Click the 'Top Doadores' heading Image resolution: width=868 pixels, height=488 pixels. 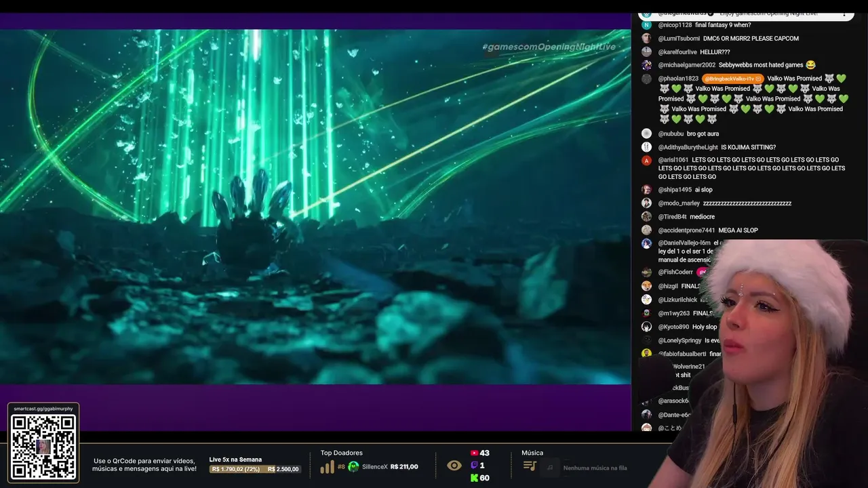click(342, 453)
